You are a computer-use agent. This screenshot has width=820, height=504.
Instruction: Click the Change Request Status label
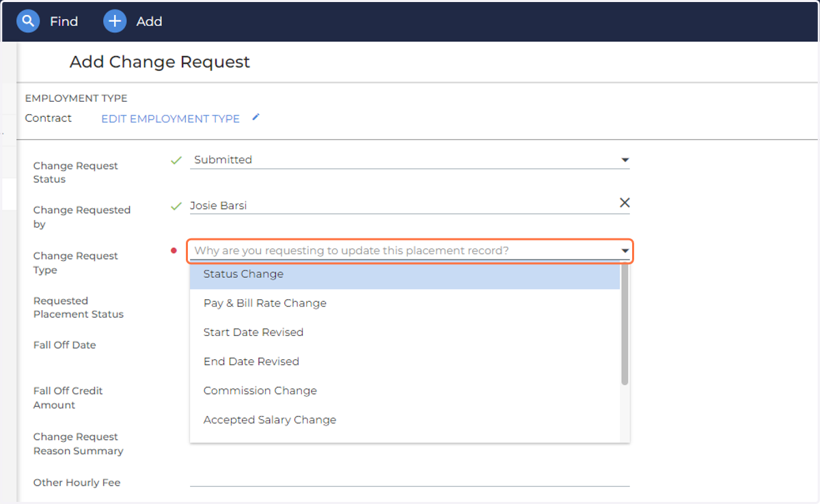tap(75, 173)
